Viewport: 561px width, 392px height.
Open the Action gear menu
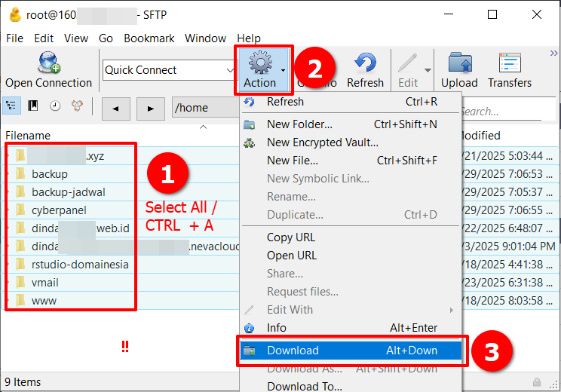click(261, 69)
